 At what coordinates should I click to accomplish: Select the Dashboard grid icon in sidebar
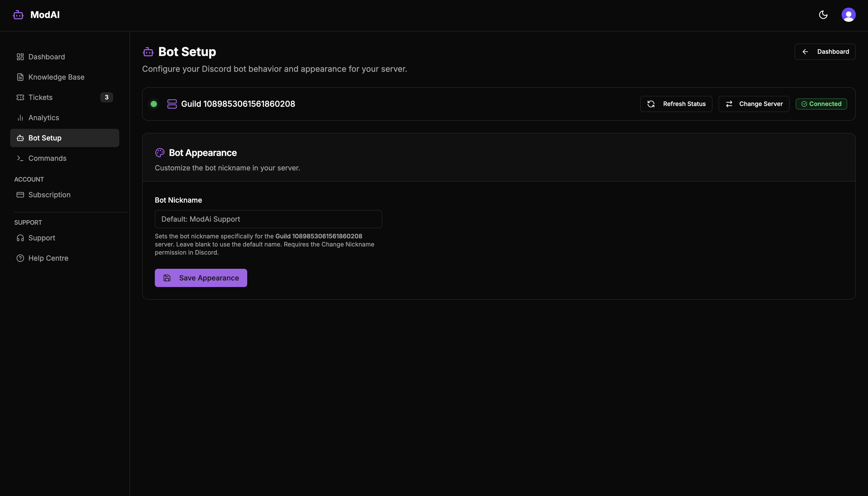pyautogui.click(x=20, y=57)
